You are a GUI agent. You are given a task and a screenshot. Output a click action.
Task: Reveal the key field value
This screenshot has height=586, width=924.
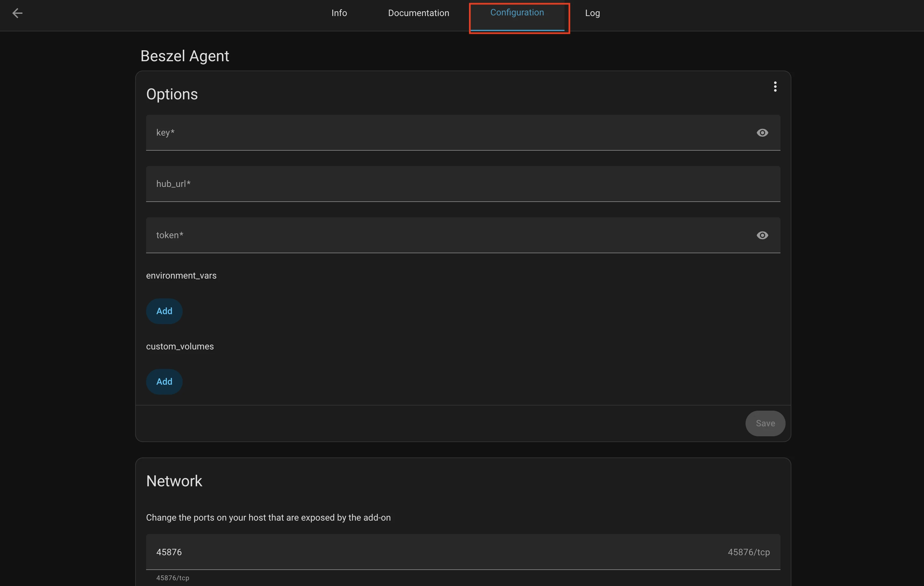pyautogui.click(x=762, y=133)
